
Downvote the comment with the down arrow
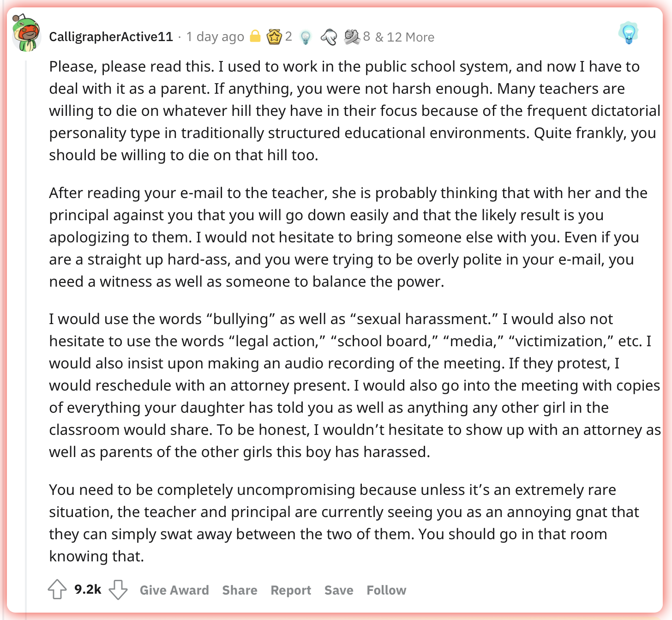pos(118,590)
